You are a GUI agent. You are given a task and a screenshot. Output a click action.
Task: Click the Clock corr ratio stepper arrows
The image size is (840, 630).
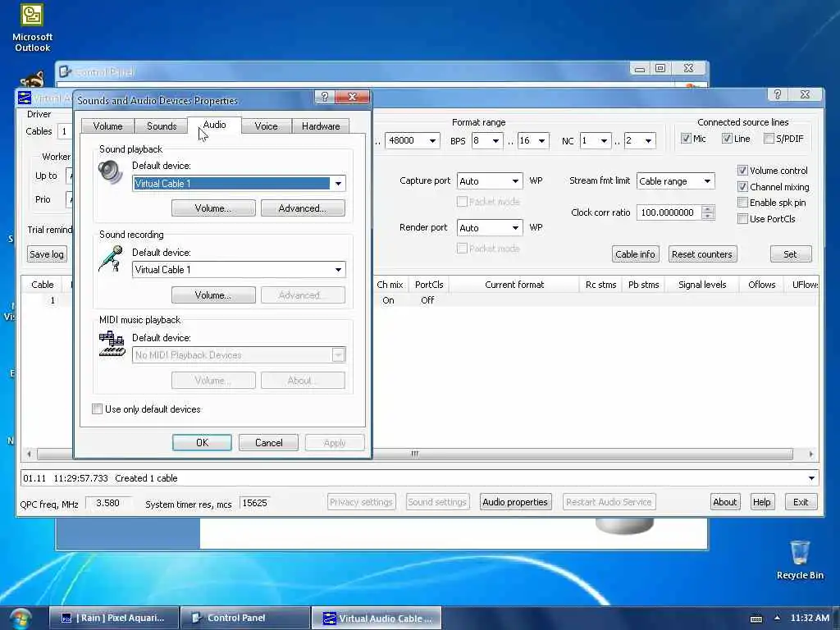(x=708, y=212)
